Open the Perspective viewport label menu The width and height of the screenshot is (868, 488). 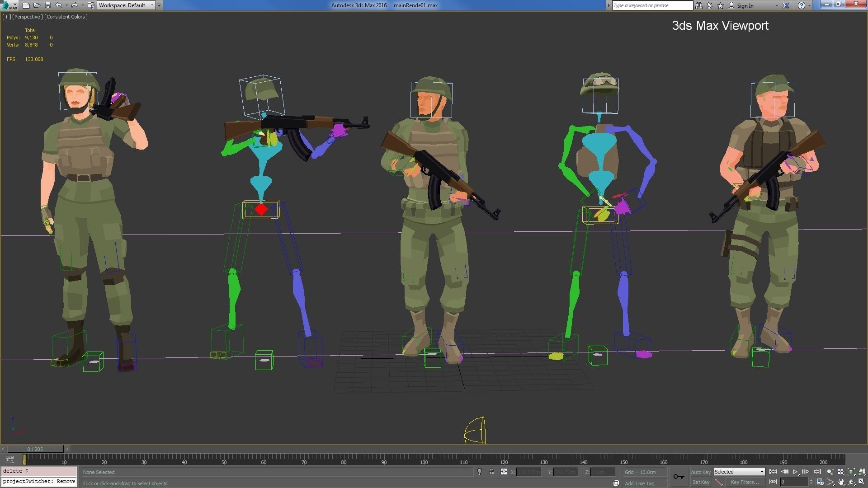point(28,17)
